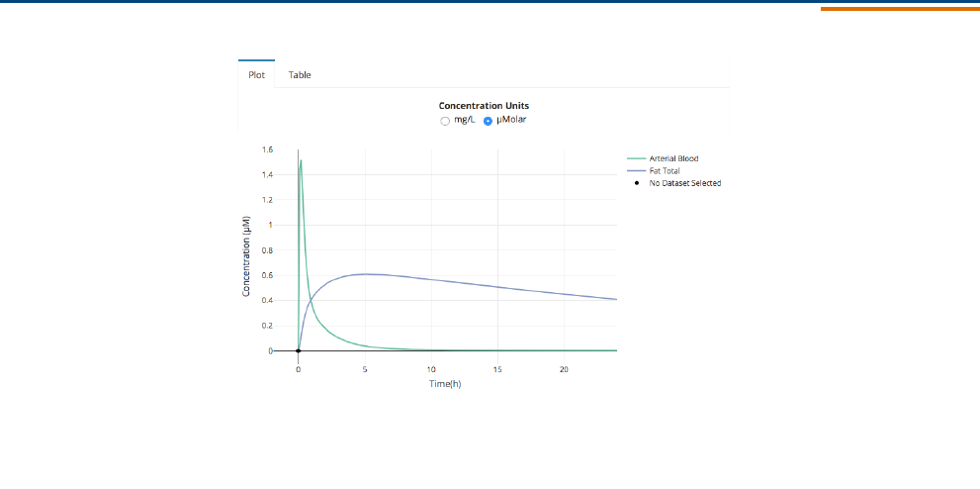
Task: Click the black dataset marker in legend
Action: (635, 183)
